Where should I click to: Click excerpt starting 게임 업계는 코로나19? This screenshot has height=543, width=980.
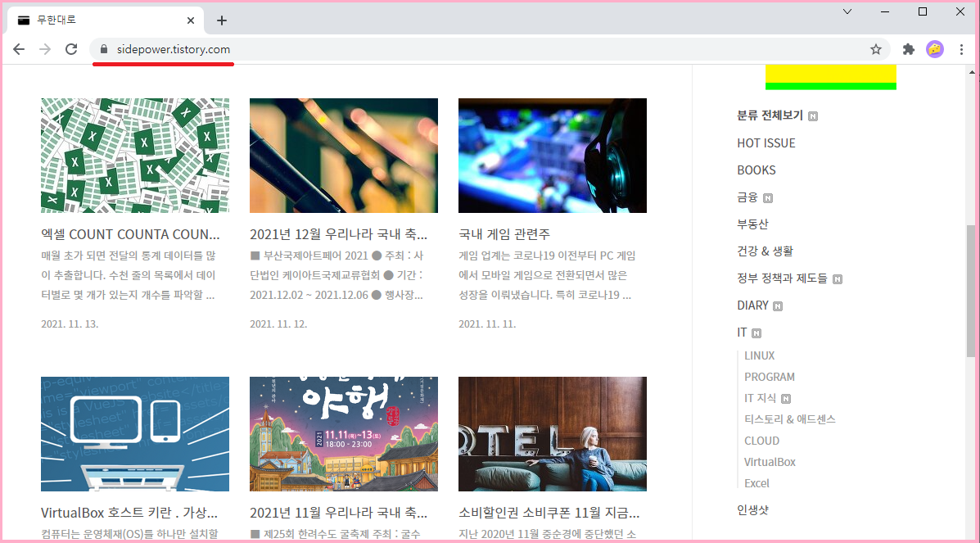click(x=548, y=275)
